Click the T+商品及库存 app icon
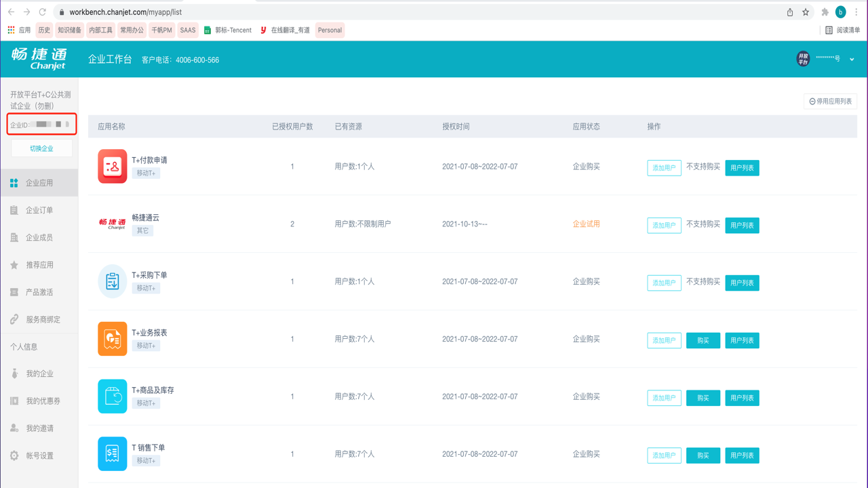 (113, 396)
